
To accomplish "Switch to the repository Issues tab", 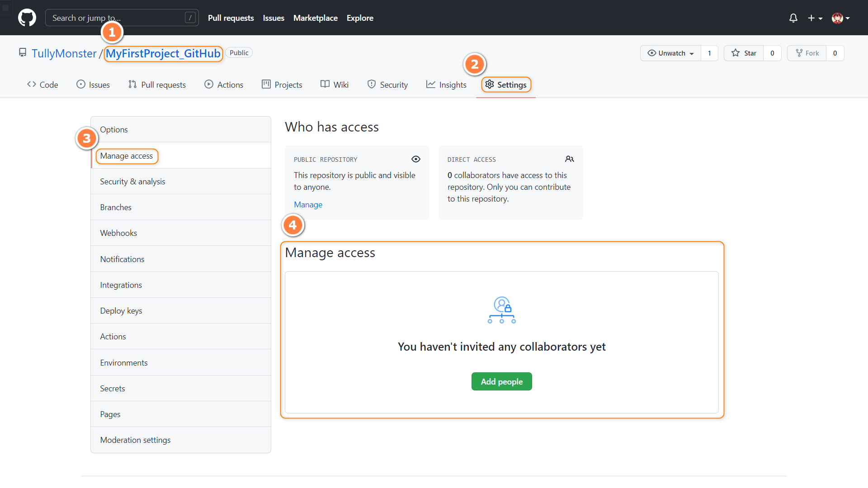I will point(93,84).
